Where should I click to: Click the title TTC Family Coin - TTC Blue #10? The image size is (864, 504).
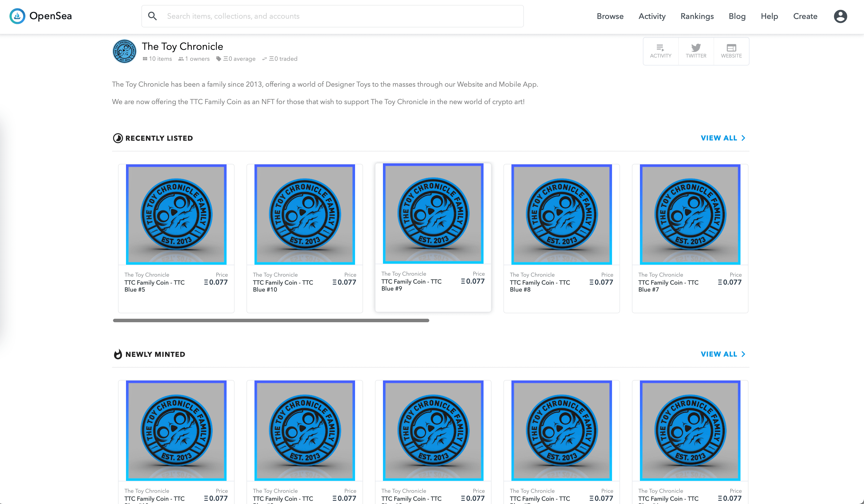coord(283,286)
